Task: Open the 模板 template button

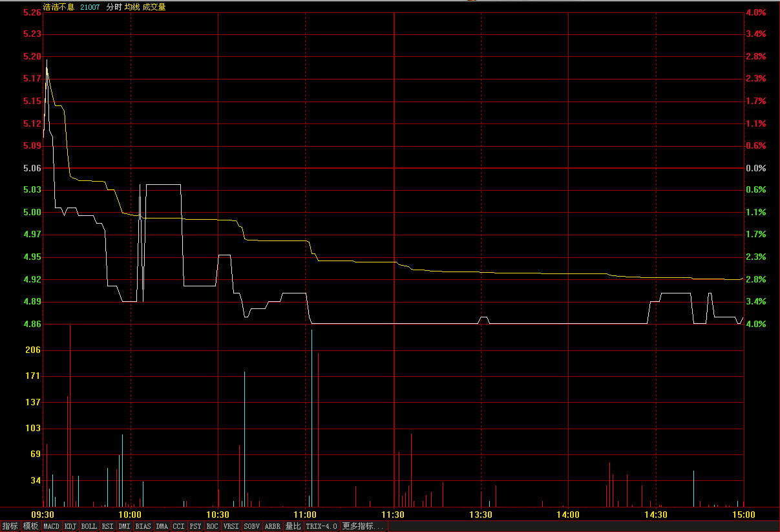Action: click(30, 527)
